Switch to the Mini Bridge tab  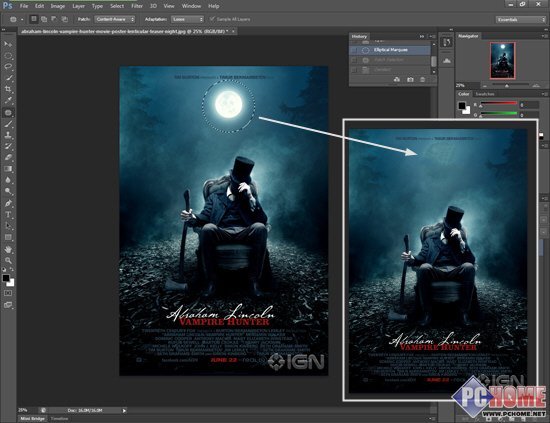point(32,419)
